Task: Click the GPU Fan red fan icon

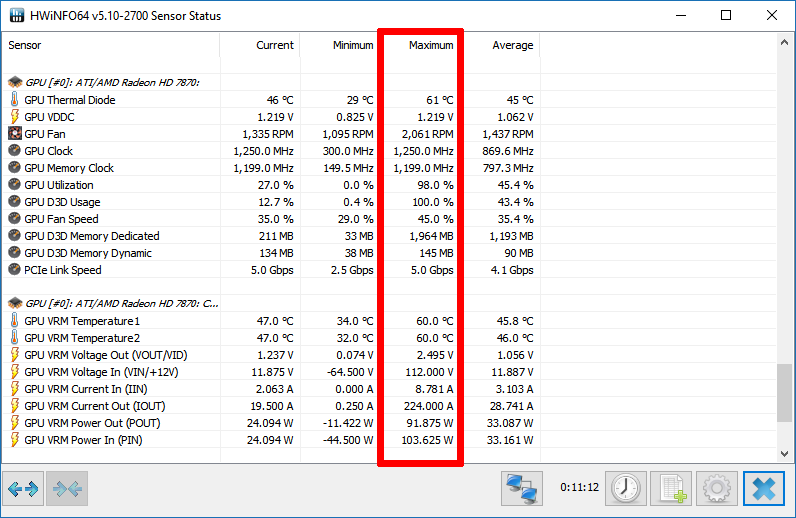Action: coord(15,134)
